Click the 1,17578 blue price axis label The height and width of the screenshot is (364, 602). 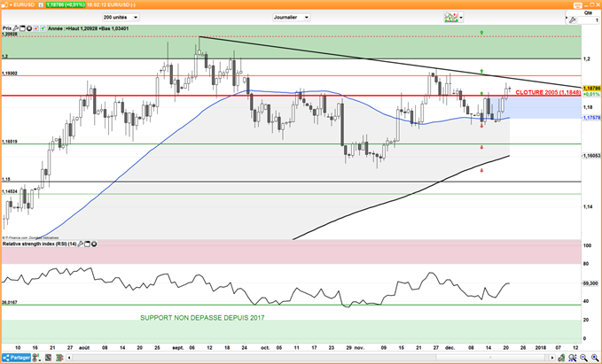tap(591, 118)
